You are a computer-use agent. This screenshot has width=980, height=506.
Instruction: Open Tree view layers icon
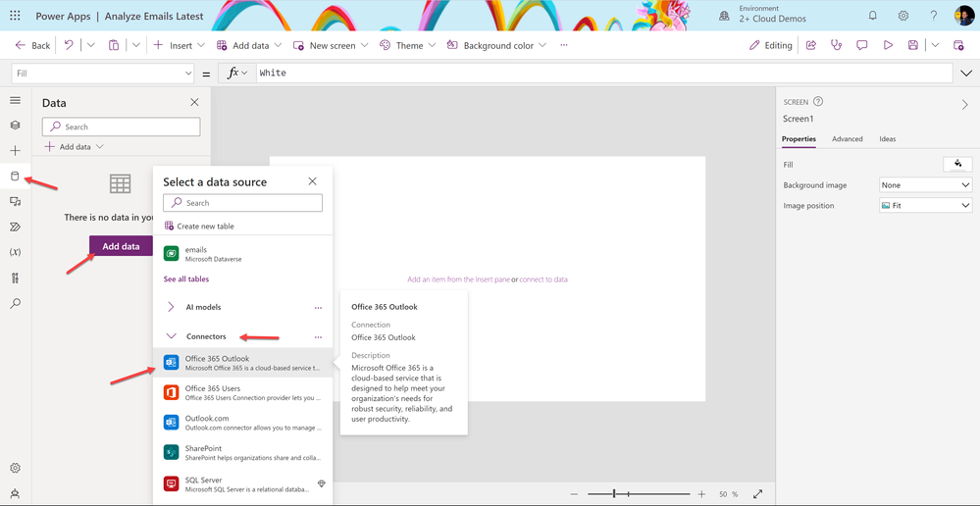tap(15, 125)
